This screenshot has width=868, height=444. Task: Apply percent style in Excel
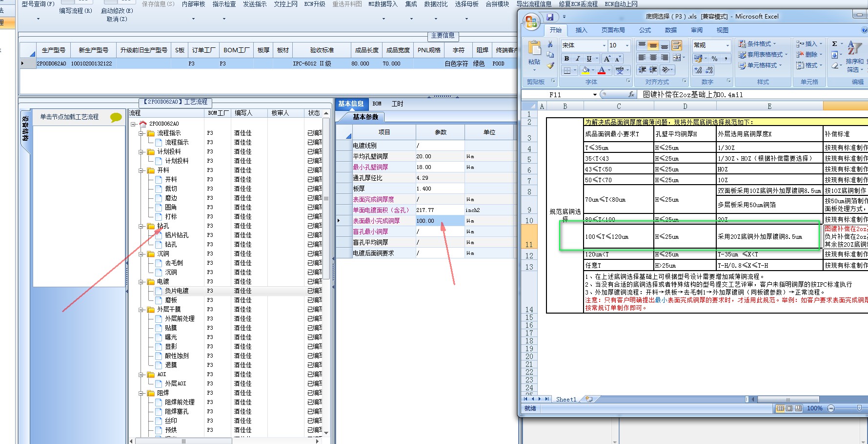click(x=714, y=59)
